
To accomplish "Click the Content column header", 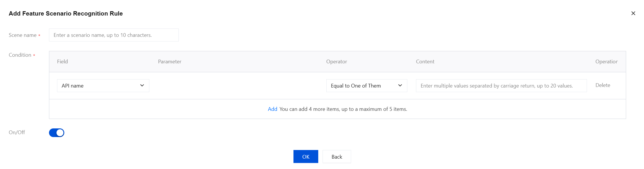I will pos(425,62).
